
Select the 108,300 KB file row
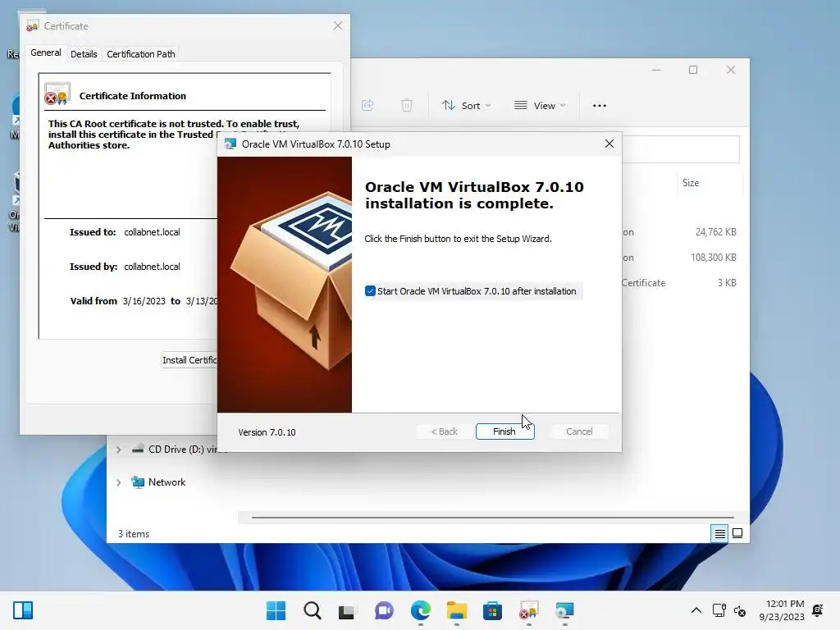(680, 257)
